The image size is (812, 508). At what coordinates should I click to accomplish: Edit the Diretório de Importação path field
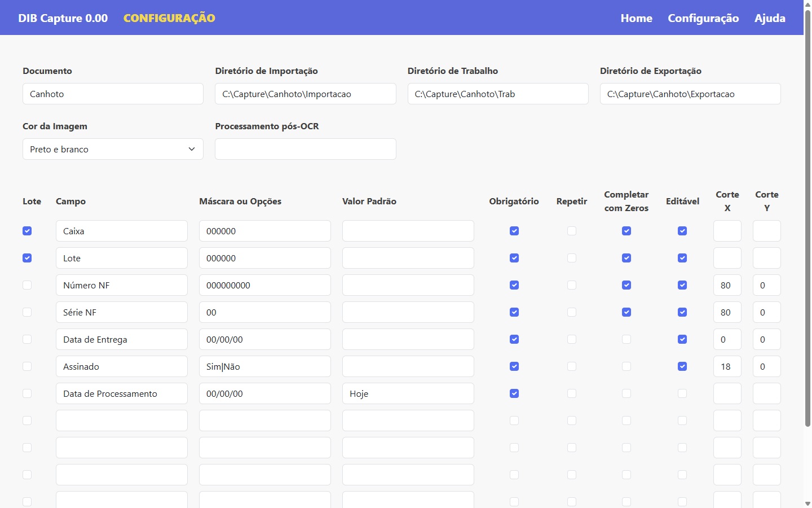(x=305, y=94)
